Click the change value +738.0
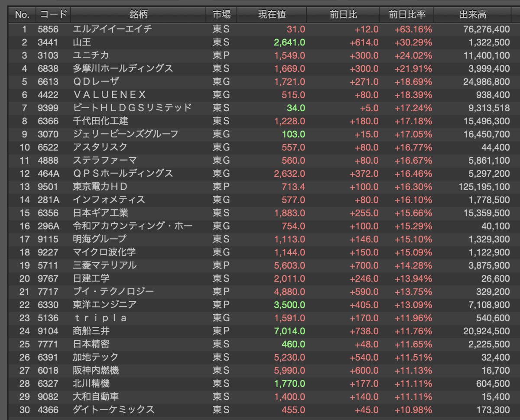The height and width of the screenshot is (420, 520). (364, 331)
